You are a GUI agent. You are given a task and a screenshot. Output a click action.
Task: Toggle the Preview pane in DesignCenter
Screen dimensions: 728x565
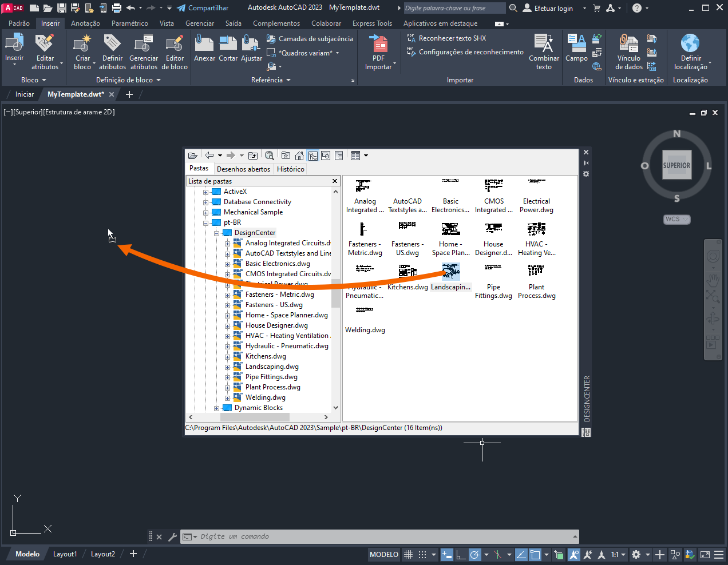[x=326, y=156]
